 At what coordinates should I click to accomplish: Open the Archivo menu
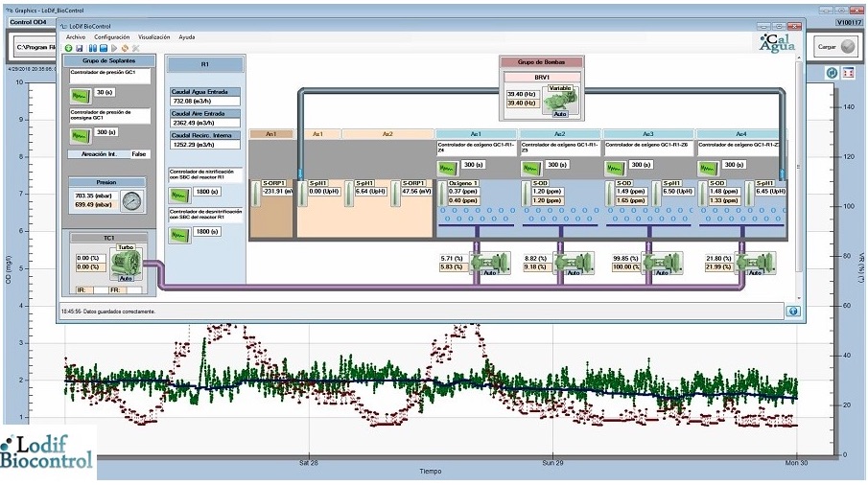pos(76,37)
